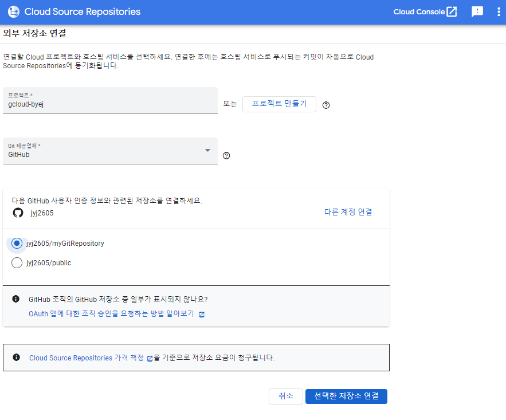Click the jyj2605/myGitRepository label text
The width and height of the screenshot is (506, 420).
pyautogui.click(x=65, y=243)
